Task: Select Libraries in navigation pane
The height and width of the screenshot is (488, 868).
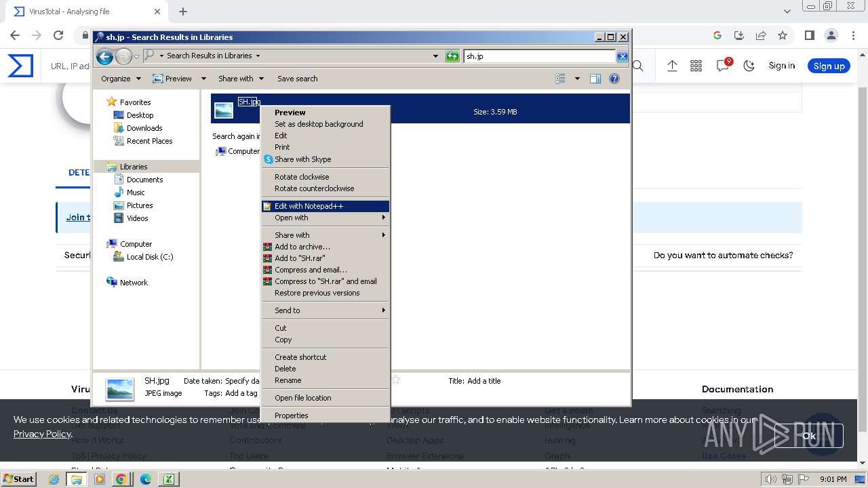Action: (134, 167)
